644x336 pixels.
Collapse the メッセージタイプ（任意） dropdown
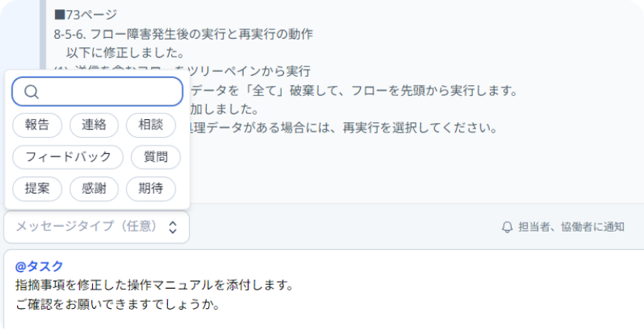[97, 227]
